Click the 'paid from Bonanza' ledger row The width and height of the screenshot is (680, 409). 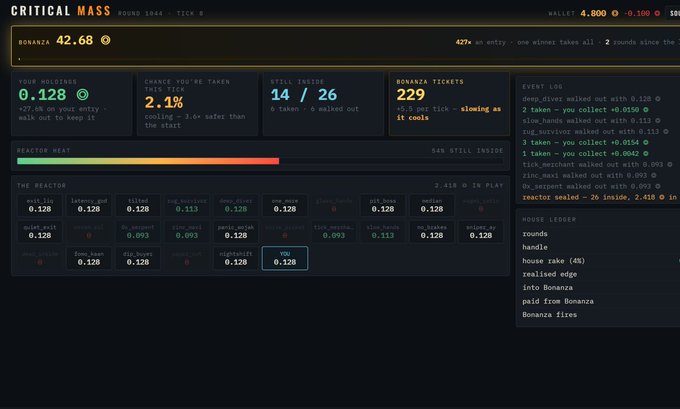(x=601, y=301)
